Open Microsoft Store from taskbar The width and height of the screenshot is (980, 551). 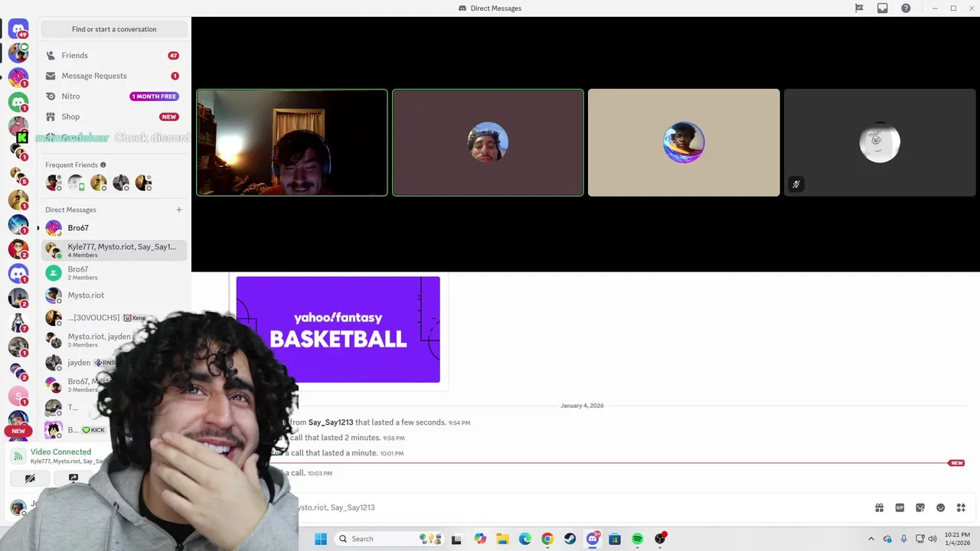pos(615,539)
